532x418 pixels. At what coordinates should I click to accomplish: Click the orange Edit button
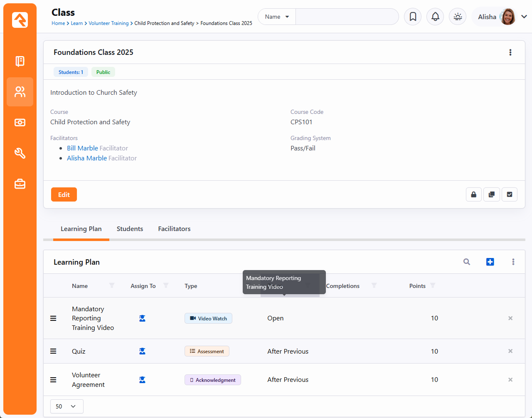click(64, 194)
